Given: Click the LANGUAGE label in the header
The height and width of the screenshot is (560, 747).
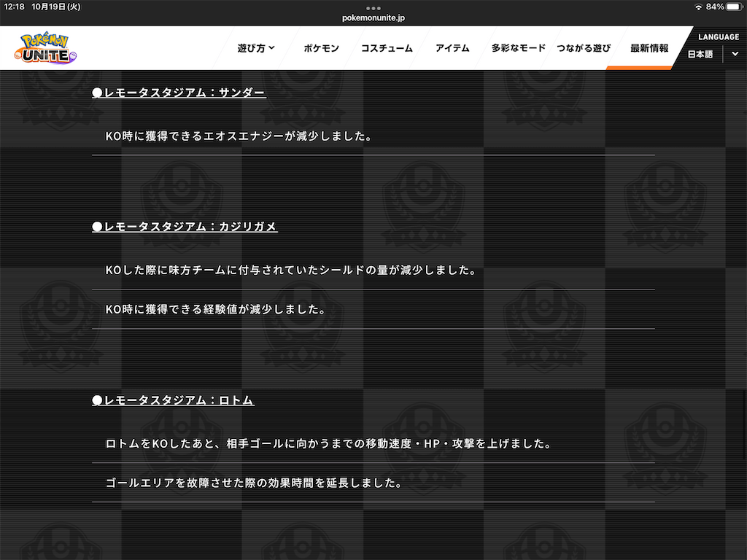Looking at the screenshot, I should click(719, 37).
